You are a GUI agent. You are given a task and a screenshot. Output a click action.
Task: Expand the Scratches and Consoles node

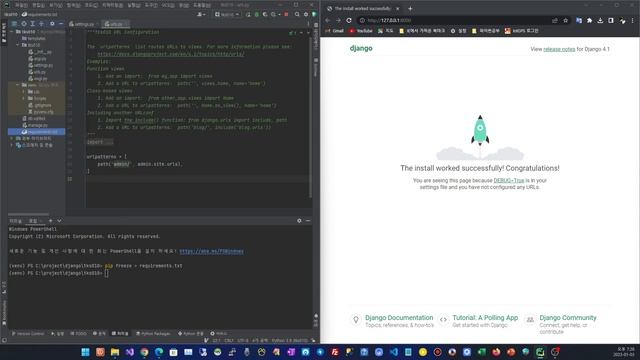click(x=11, y=145)
